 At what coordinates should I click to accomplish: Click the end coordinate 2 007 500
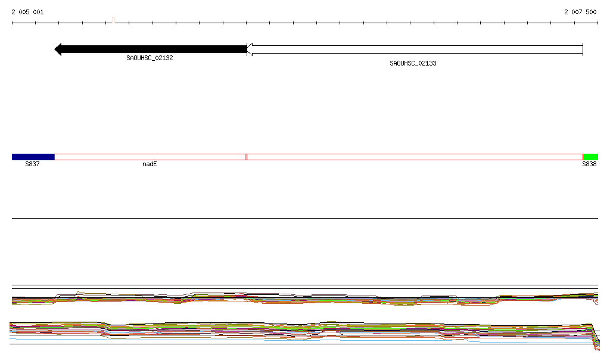(x=580, y=12)
